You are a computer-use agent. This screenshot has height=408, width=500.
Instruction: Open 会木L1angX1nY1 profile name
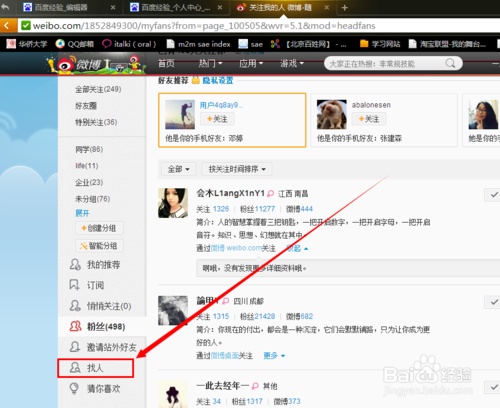pos(230,193)
